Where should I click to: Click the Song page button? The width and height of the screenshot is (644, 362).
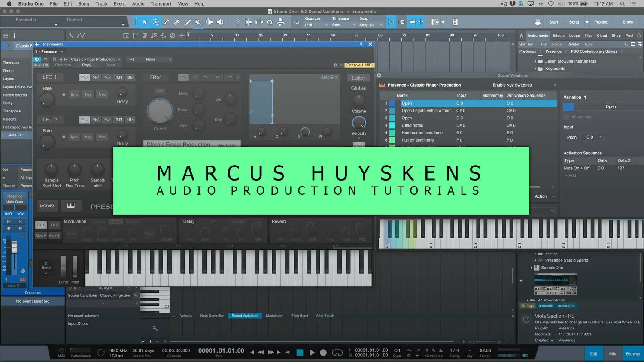574,22
